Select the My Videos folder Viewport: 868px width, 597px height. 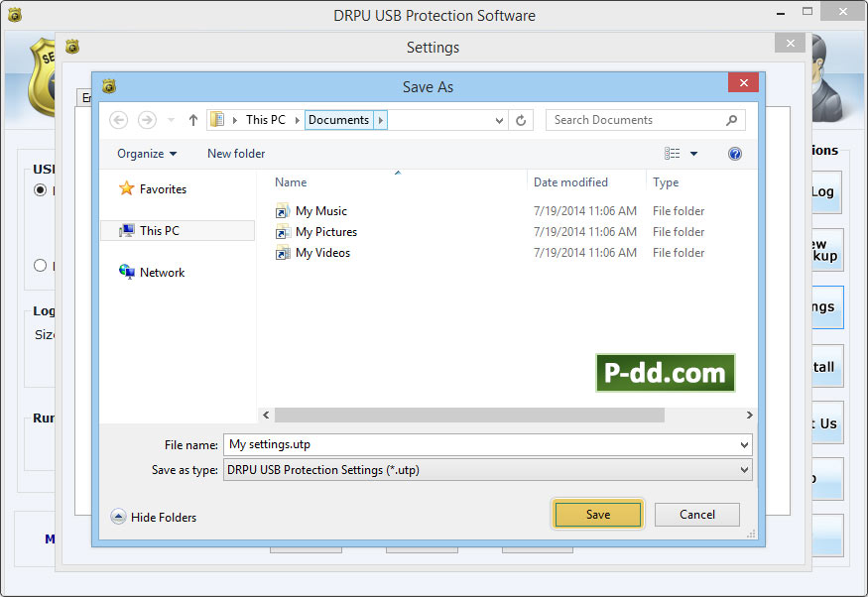[322, 253]
